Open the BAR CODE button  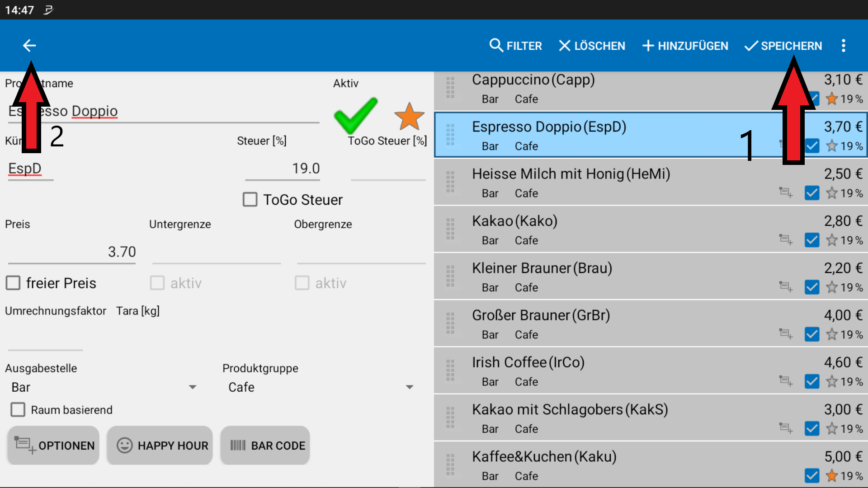(265, 446)
